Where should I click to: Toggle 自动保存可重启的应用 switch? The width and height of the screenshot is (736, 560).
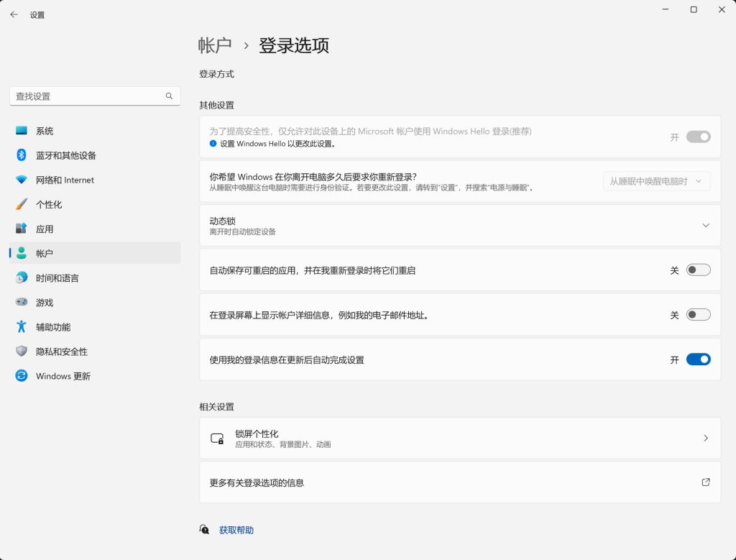(x=698, y=270)
